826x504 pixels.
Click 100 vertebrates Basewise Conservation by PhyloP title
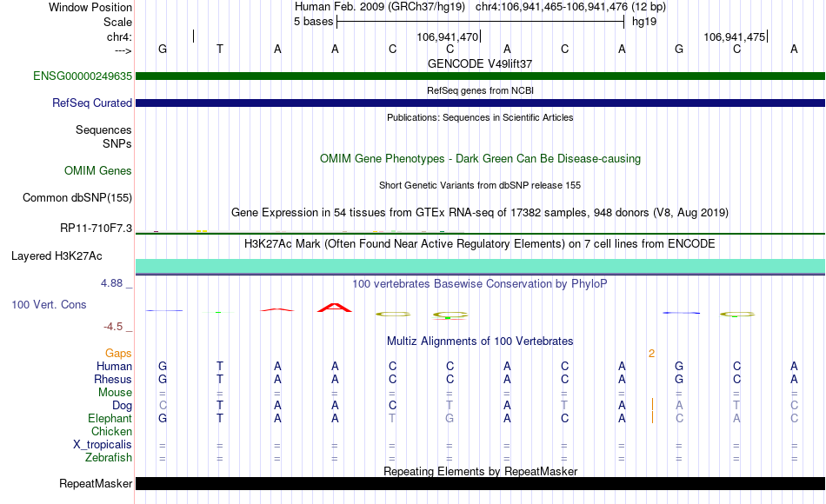point(480,284)
